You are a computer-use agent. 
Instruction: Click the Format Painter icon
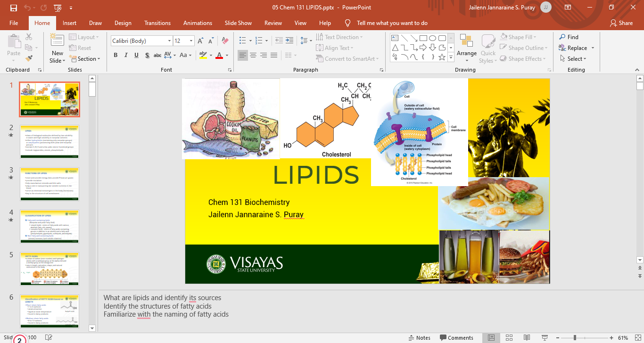(x=29, y=59)
